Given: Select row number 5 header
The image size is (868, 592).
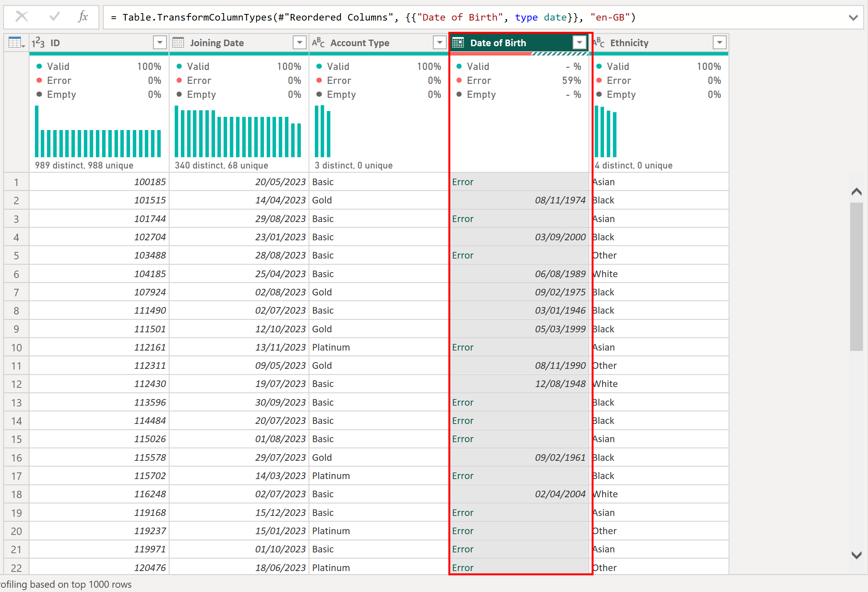Looking at the screenshot, I should (16, 255).
